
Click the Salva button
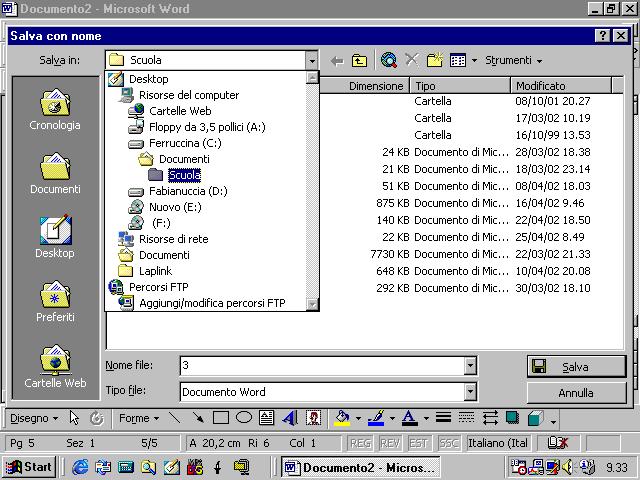tap(576, 367)
